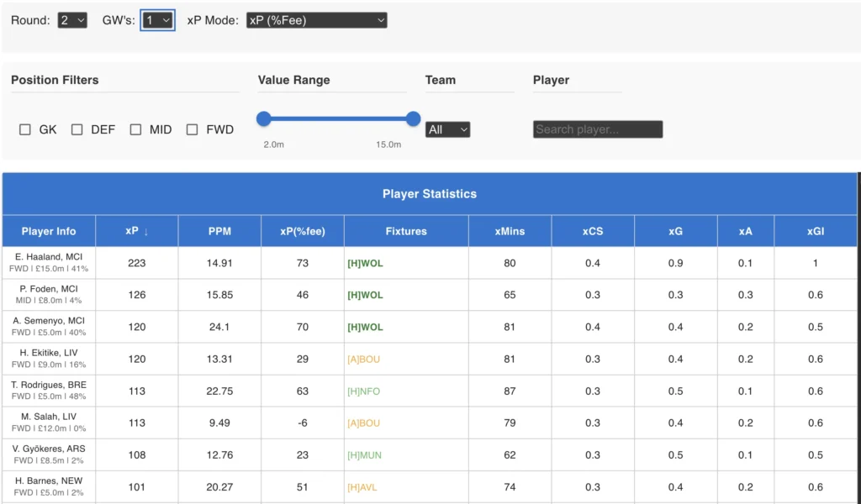Sort by xG column header

pos(676,231)
